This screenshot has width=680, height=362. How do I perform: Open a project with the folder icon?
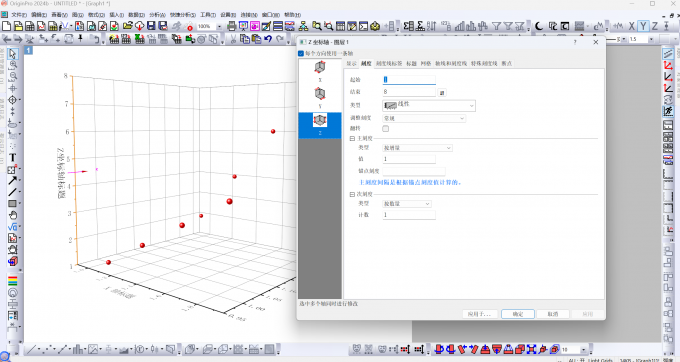click(128, 26)
